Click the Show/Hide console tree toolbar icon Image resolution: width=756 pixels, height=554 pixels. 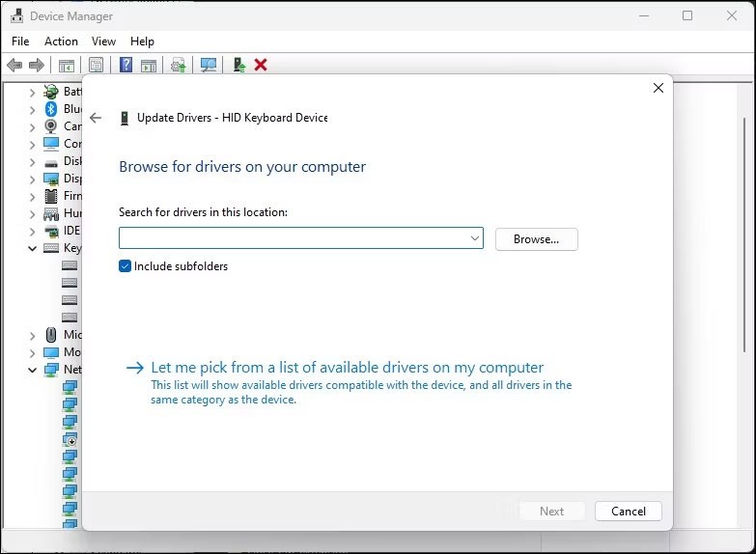tap(67, 65)
